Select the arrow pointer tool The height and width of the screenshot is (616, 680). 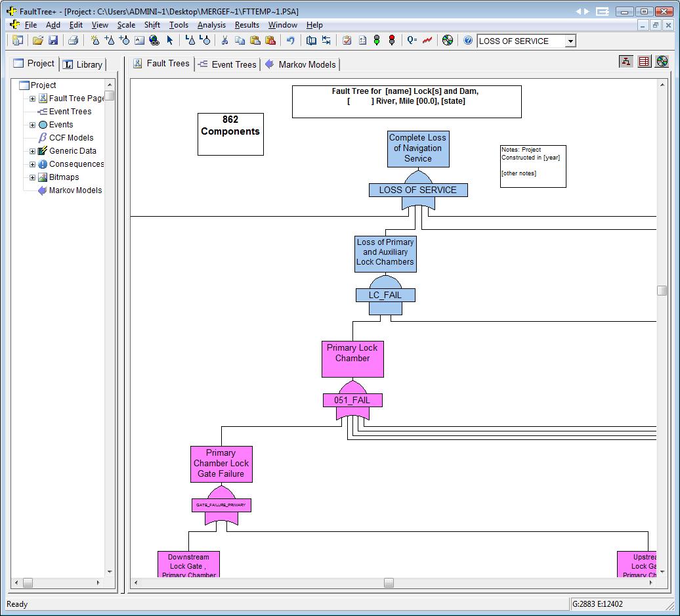pos(169,41)
